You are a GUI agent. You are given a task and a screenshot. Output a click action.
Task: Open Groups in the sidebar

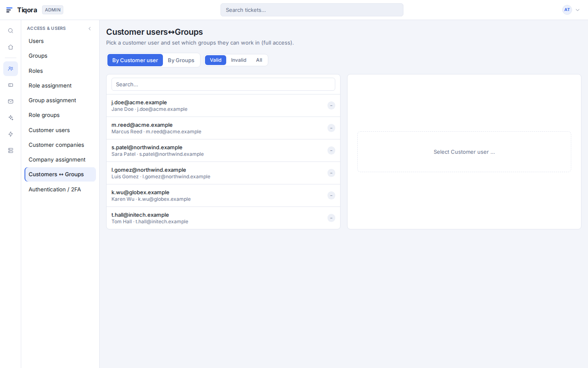point(60,56)
